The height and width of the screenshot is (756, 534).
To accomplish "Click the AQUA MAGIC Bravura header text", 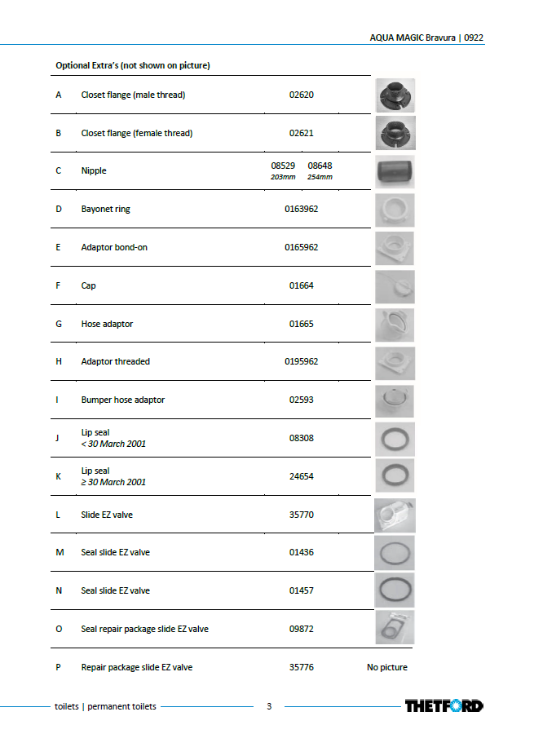I will 412,38.
